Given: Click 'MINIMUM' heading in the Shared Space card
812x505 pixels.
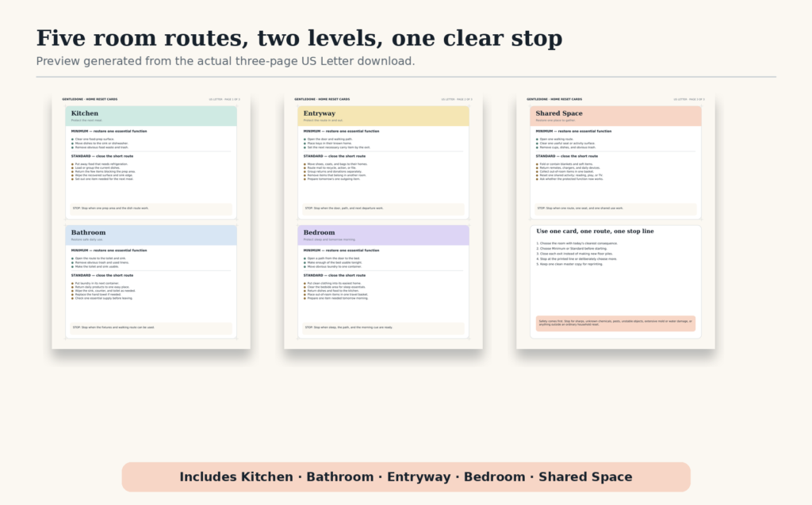Looking at the screenshot, I should (573, 132).
